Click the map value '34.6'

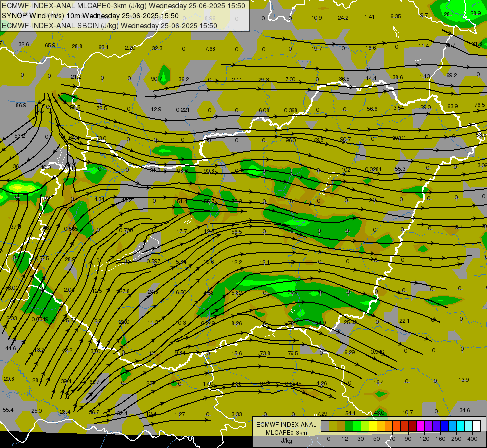tap(464, 410)
